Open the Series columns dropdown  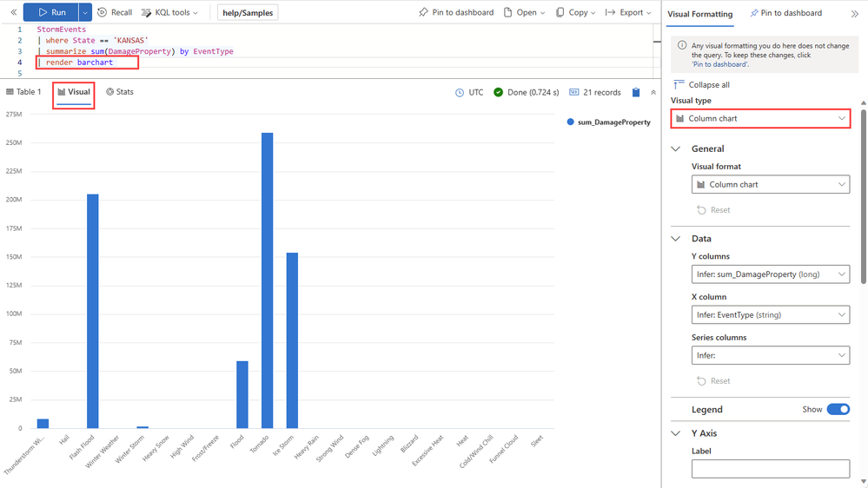tap(771, 355)
